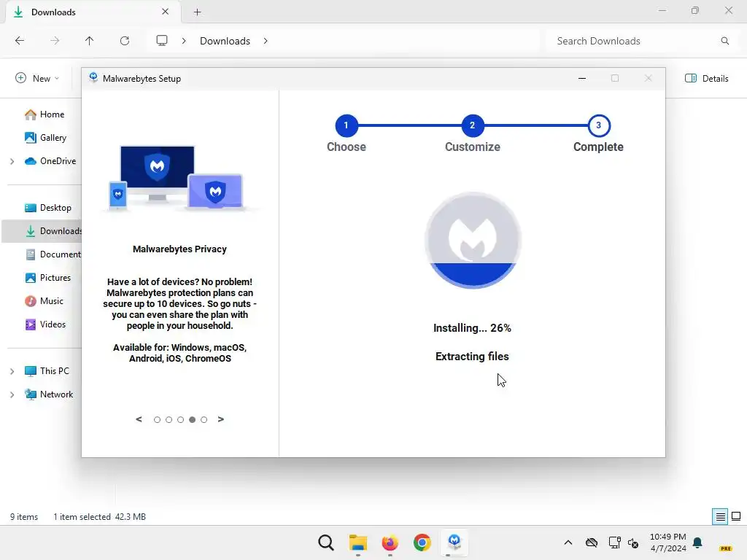This screenshot has width=747, height=560.
Task: Switch Explorer to large thumbnails view
Action: point(736,516)
